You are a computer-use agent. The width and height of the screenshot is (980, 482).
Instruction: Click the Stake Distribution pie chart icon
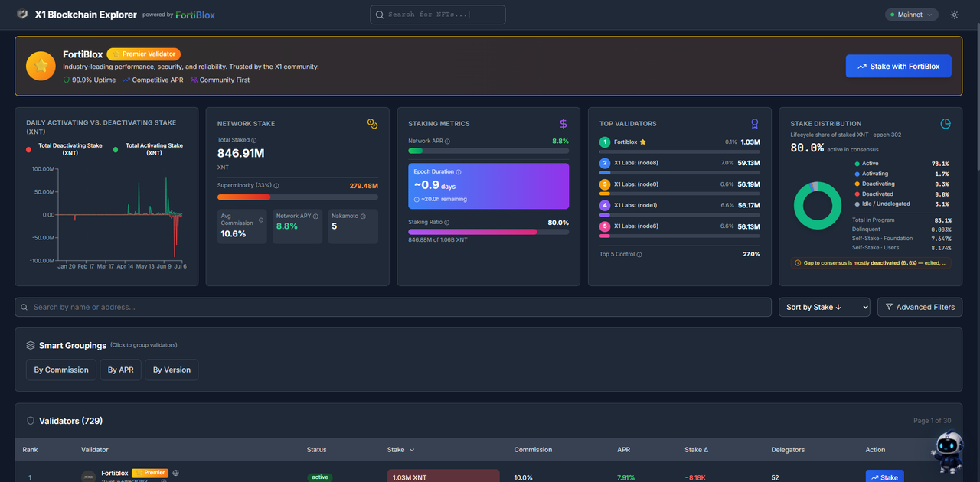coord(946,123)
